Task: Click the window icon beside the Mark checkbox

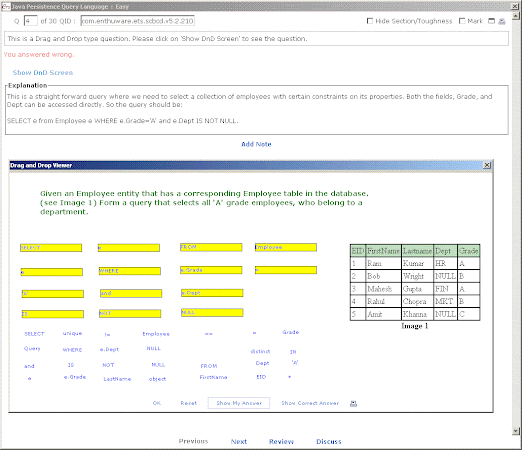Action: pyautogui.click(x=491, y=21)
